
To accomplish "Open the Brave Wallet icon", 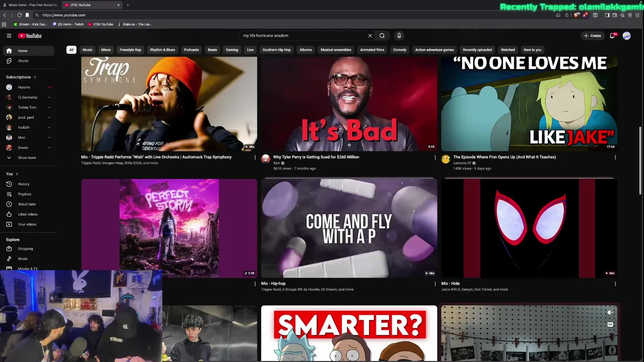I will [x=615, y=15].
